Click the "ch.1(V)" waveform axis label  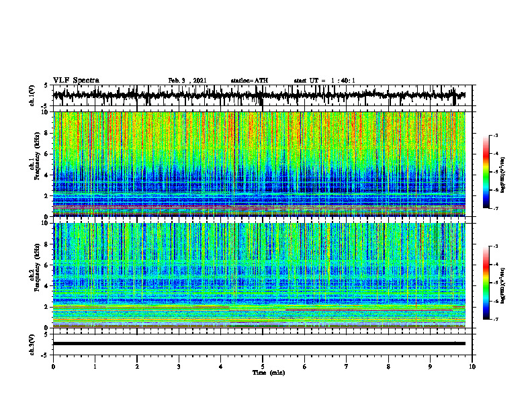32,95
